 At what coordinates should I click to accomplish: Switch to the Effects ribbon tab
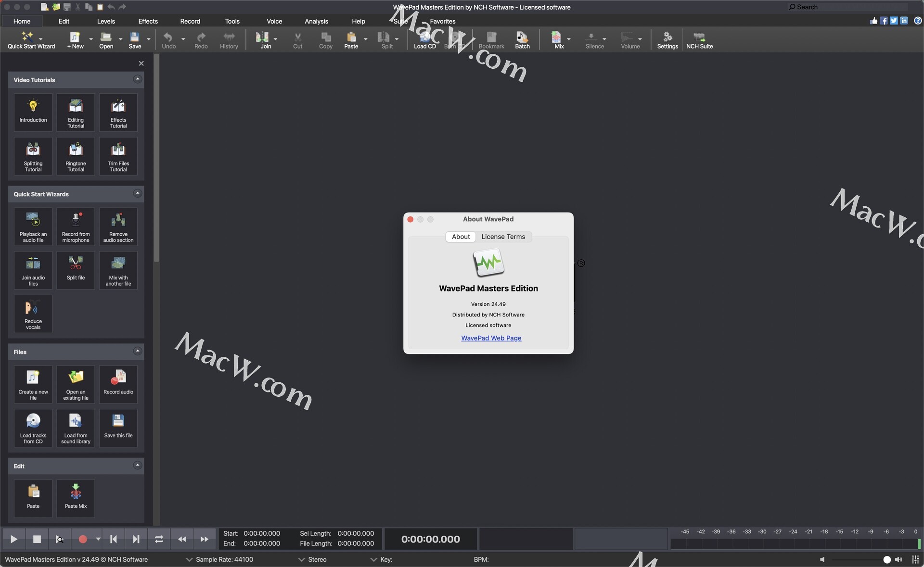(148, 21)
